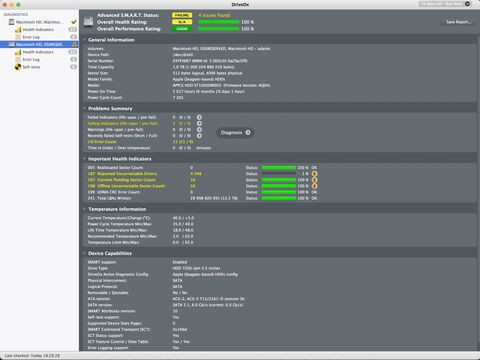Open details arrow for Failing indicators row
The width and height of the screenshot is (480, 360).
pyautogui.click(x=199, y=123)
